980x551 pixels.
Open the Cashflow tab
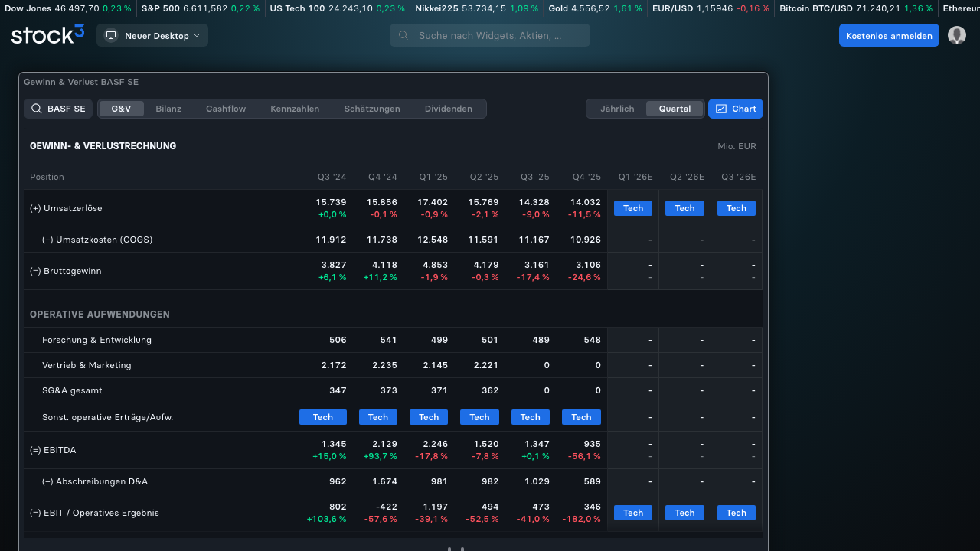226,109
